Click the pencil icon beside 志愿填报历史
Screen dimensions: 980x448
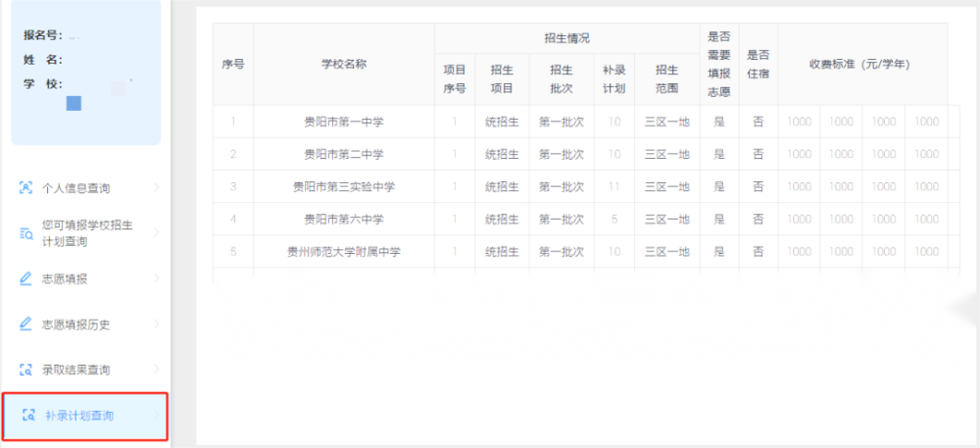pyautogui.click(x=26, y=324)
